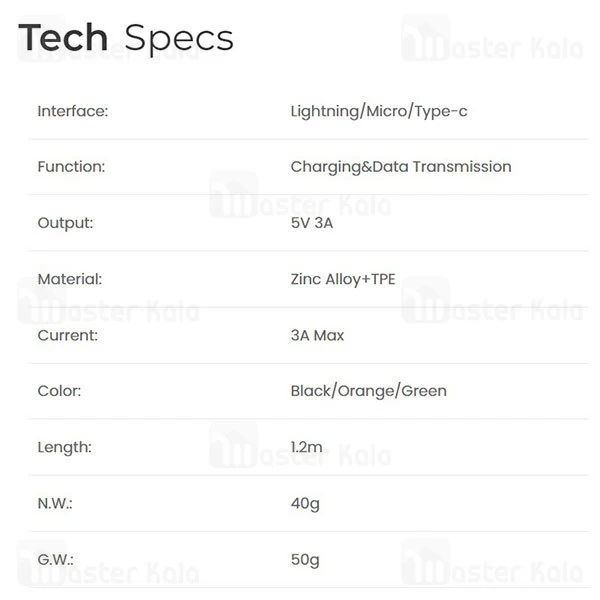
Task: Select the Output label
Action: pyautogui.click(x=65, y=223)
